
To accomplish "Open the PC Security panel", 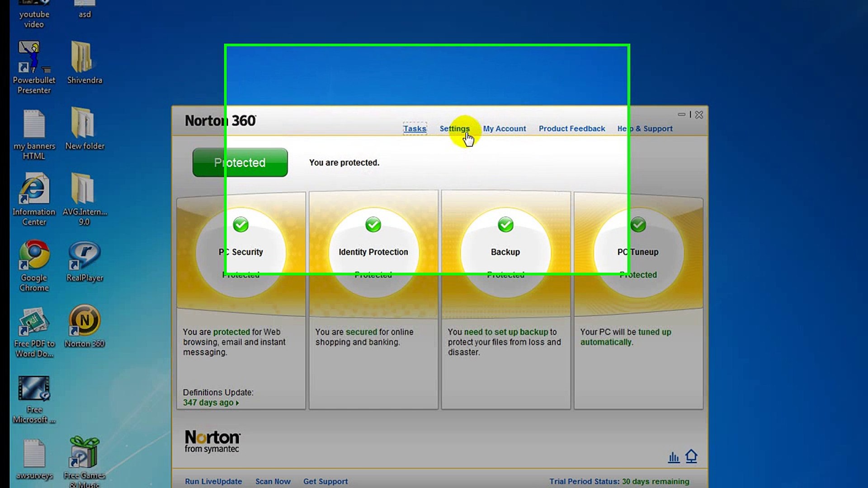I will coord(241,252).
